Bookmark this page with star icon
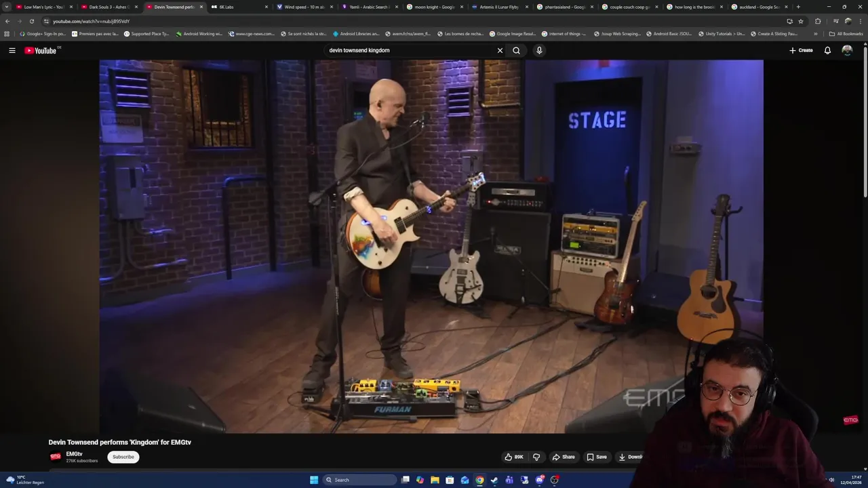Viewport: 868px width, 488px height. coord(800,21)
